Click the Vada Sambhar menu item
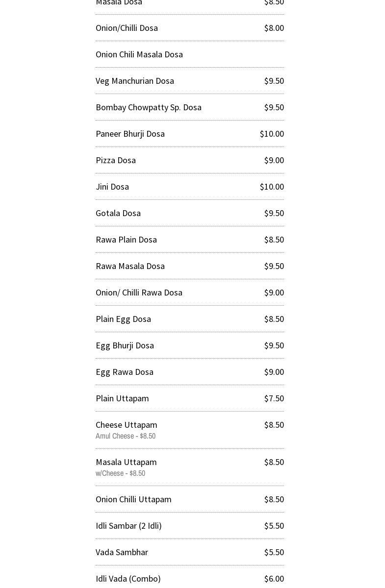 pyautogui.click(x=122, y=552)
